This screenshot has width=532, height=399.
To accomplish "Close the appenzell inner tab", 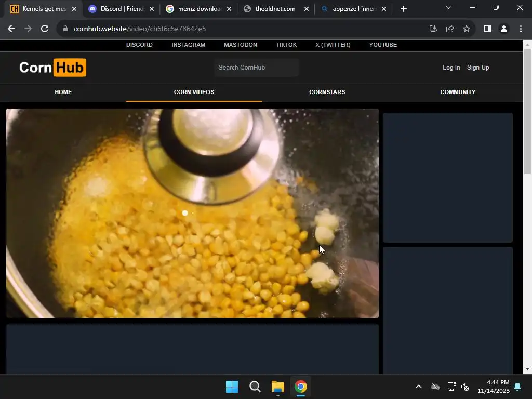I will (384, 9).
